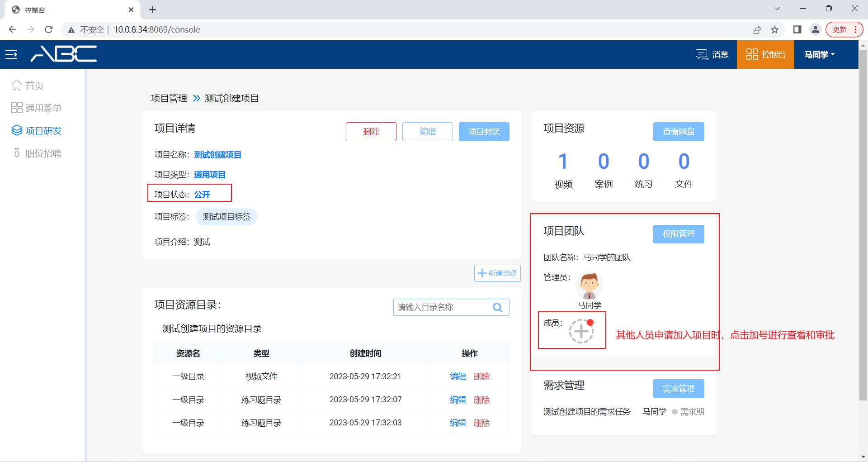The width and height of the screenshot is (868, 462).
Task: Click the red 删除 project button
Action: [371, 132]
